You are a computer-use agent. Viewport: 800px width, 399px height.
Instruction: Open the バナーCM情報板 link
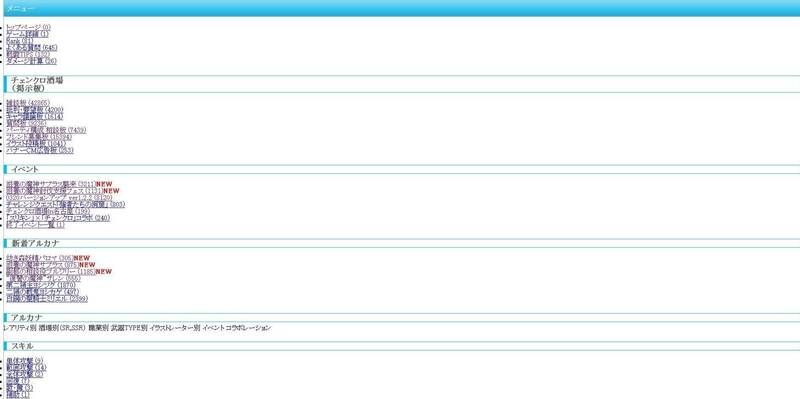point(40,150)
